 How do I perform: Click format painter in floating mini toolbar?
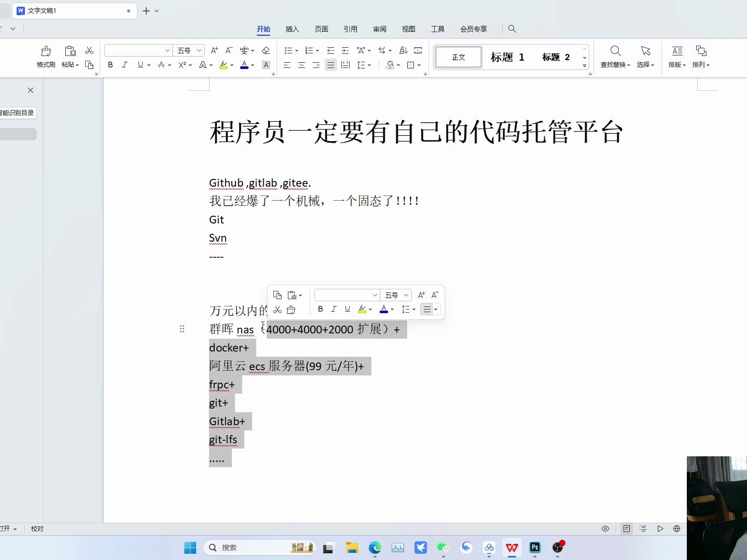pyautogui.click(x=291, y=310)
